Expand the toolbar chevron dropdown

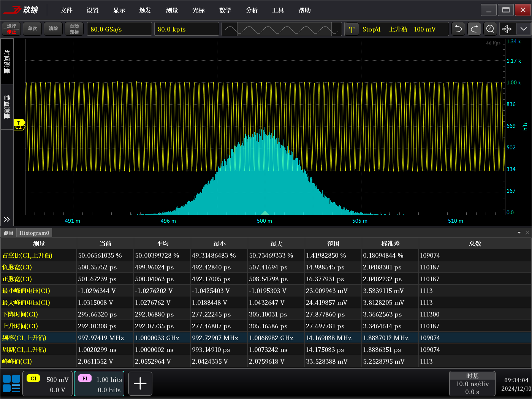tap(523, 29)
